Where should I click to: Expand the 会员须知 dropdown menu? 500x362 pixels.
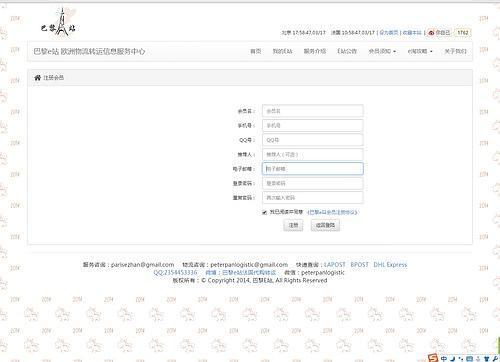382,51
